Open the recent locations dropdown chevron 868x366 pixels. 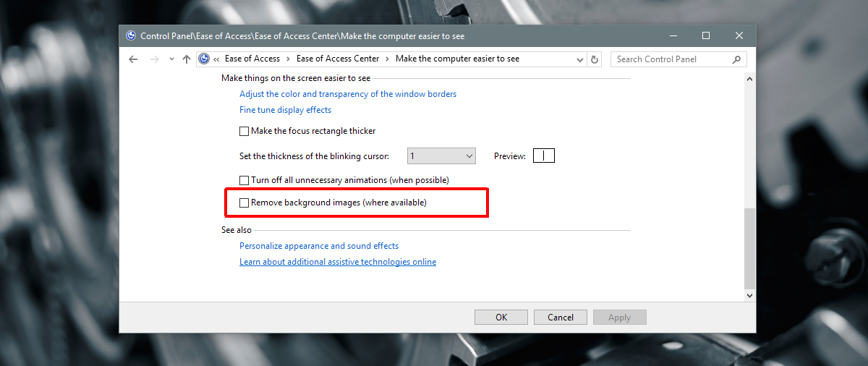171,59
